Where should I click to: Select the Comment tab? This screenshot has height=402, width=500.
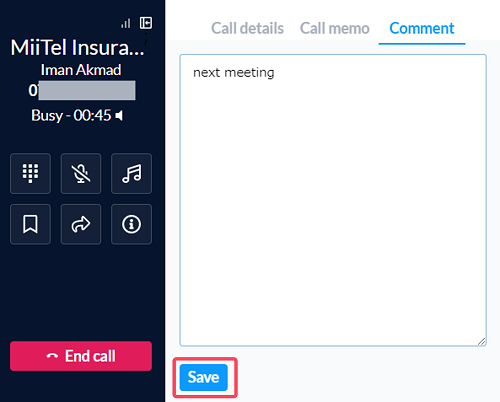tap(422, 28)
